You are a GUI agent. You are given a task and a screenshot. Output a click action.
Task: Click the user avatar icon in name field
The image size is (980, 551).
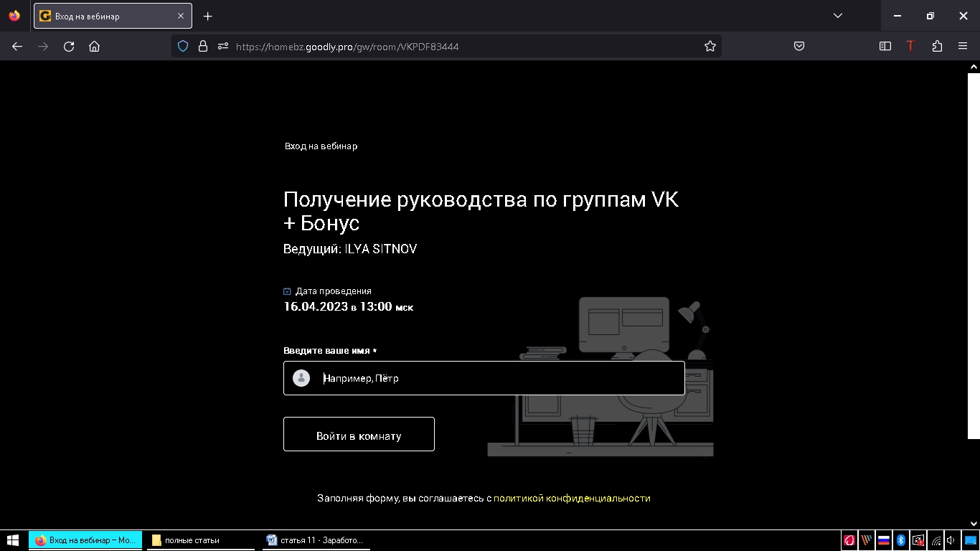click(301, 378)
